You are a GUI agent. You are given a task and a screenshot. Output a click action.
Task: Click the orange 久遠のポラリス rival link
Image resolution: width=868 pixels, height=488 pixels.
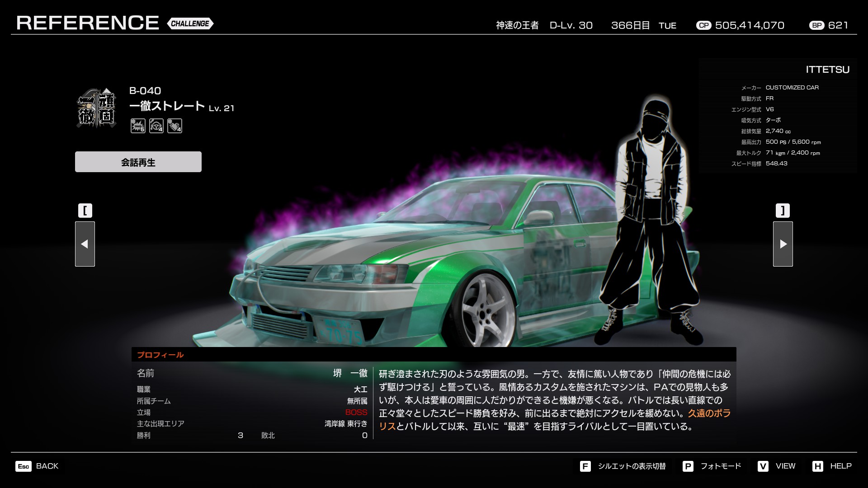click(709, 413)
